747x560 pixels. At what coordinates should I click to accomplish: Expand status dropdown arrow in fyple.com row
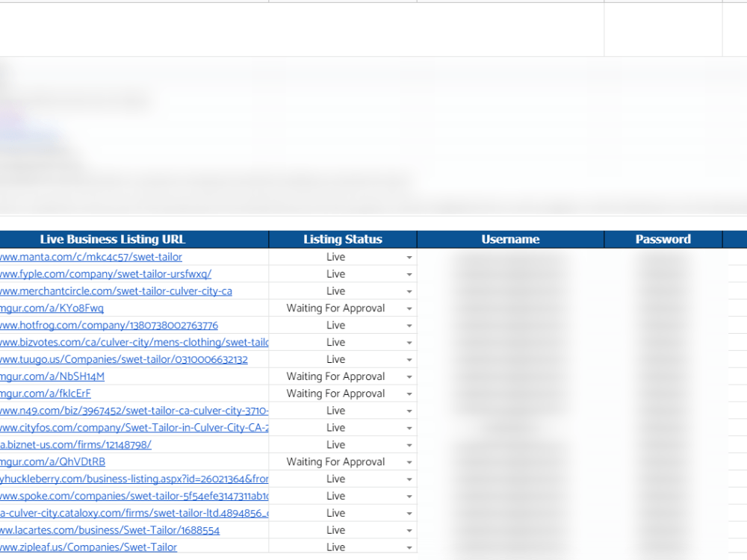coord(409,275)
